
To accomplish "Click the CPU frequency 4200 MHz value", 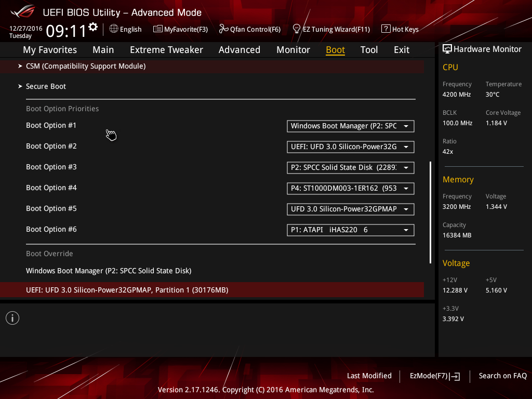I will click(457, 95).
